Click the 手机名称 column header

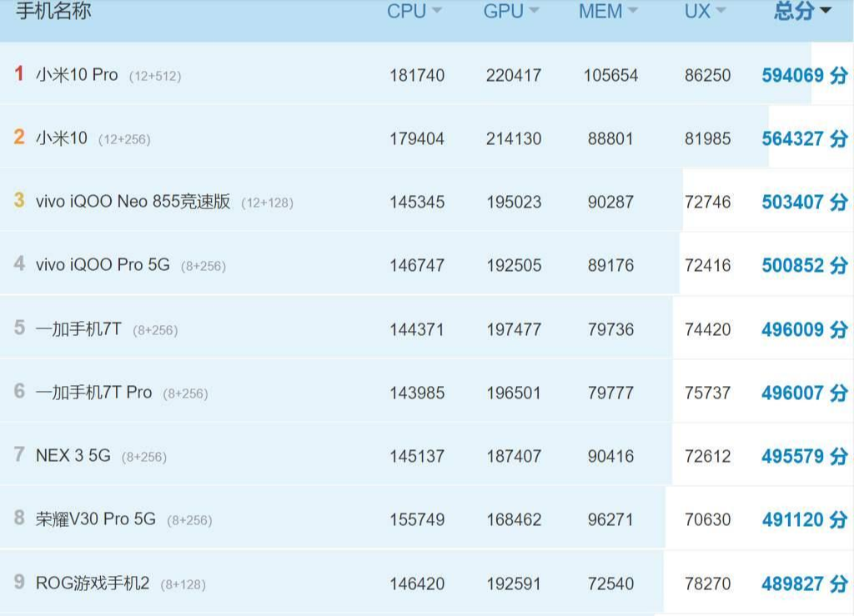(53, 10)
